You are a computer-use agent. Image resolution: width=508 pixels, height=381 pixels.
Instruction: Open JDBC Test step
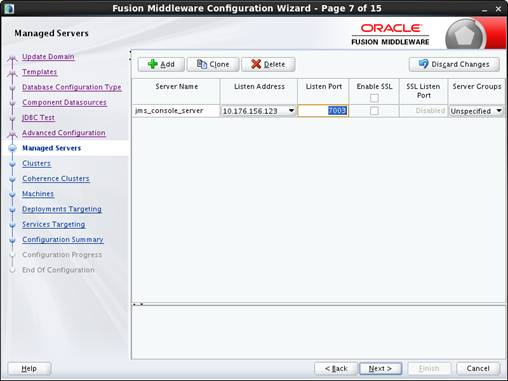pos(38,118)
